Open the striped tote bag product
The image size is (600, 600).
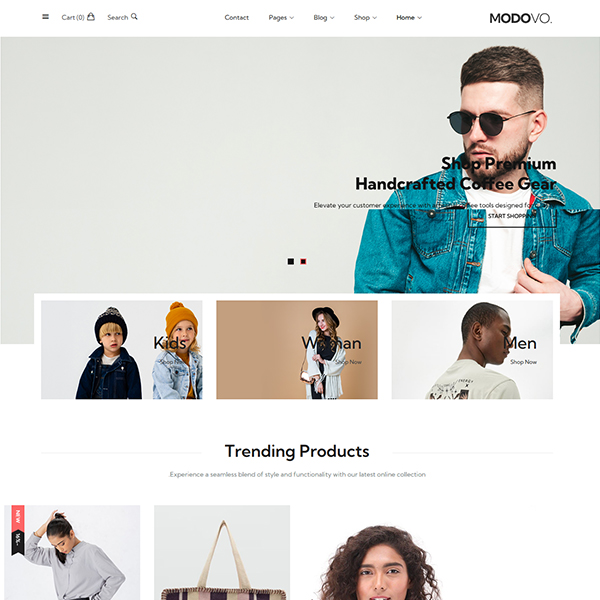(222, 553)
